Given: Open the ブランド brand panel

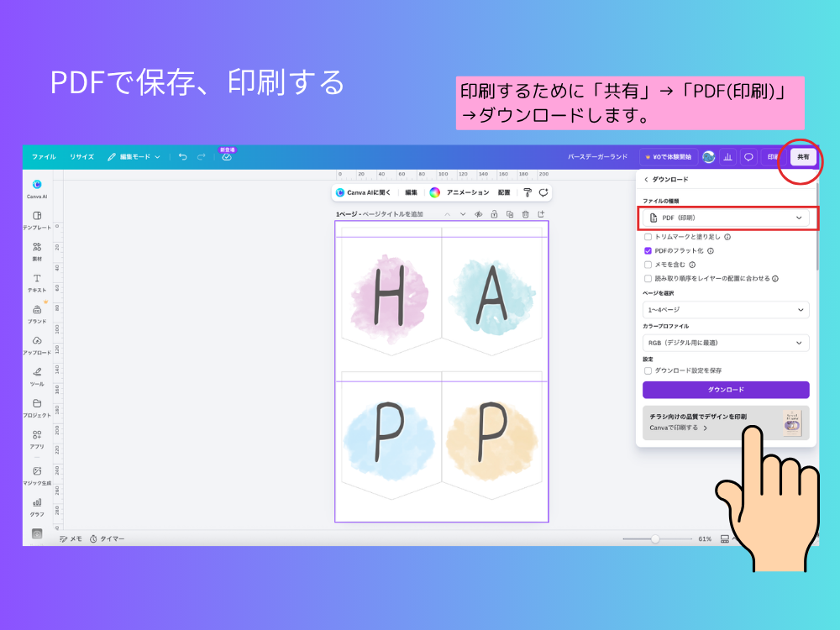Looking at the screenshot, I should click(x=37, y=314).
